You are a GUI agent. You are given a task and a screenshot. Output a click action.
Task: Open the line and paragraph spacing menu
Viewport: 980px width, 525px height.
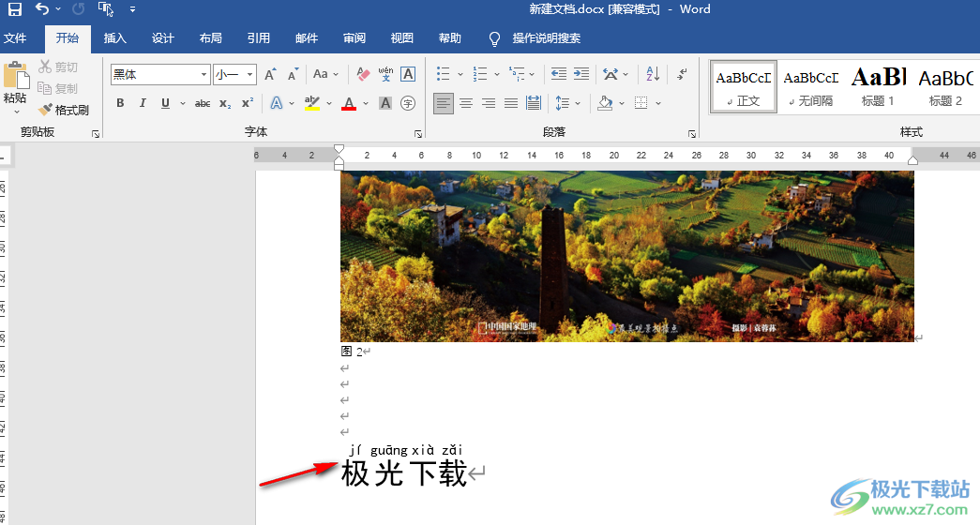(563, 103)
